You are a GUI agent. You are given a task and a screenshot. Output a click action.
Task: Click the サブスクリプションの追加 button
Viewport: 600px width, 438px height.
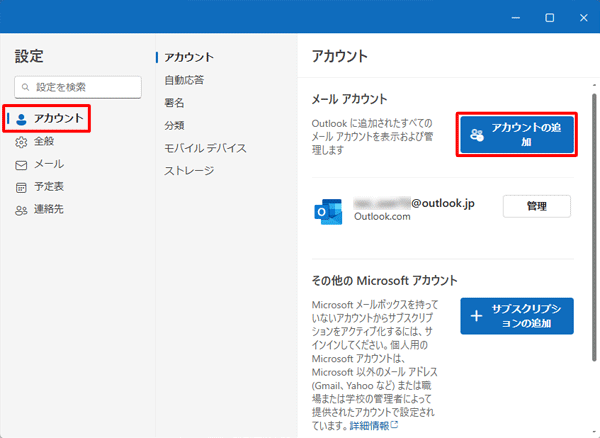point(517,316)
